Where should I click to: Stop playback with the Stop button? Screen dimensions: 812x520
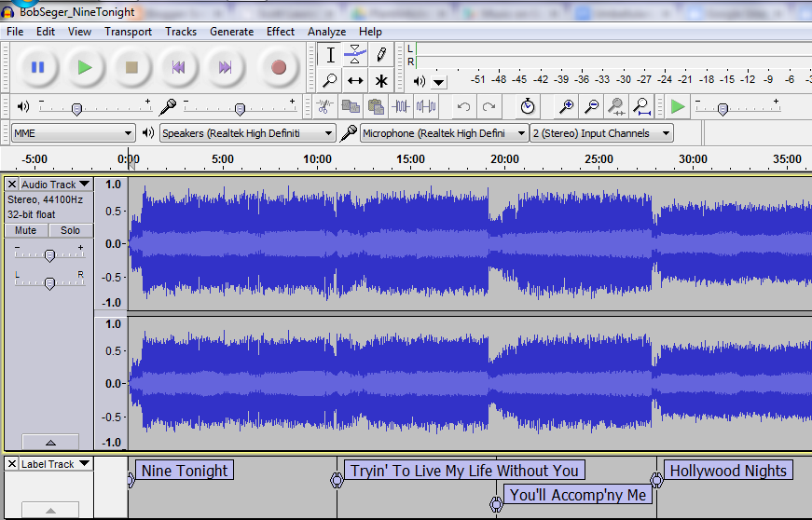[x=131, y=67]
